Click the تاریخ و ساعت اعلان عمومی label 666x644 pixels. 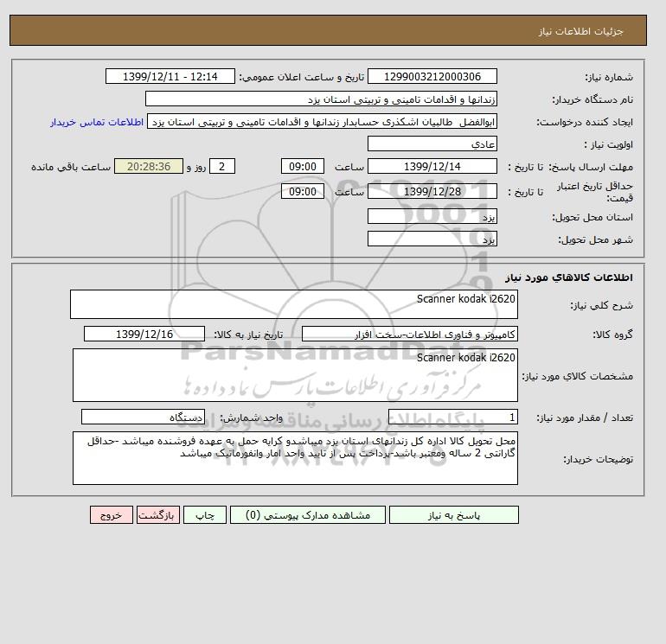coord(302,77)
